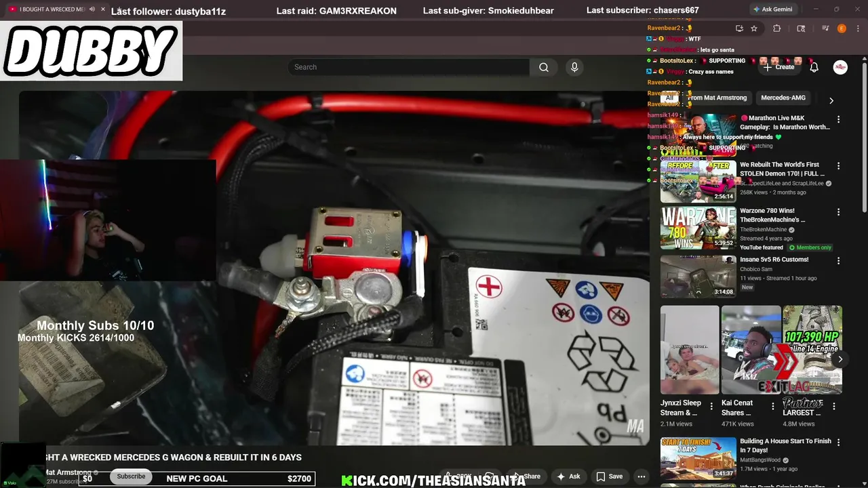Open Chrome media controls icon

tap(825, 28)
